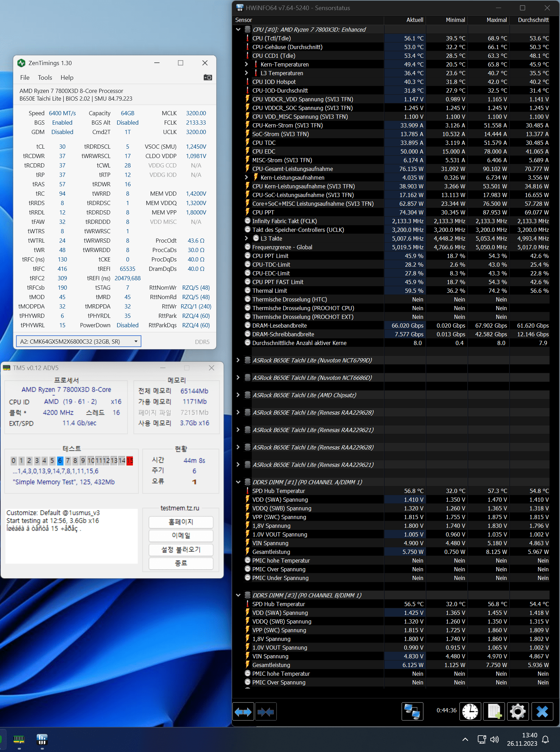Click the tREFI value '65535' in ZenTimings

pos(127,269)
